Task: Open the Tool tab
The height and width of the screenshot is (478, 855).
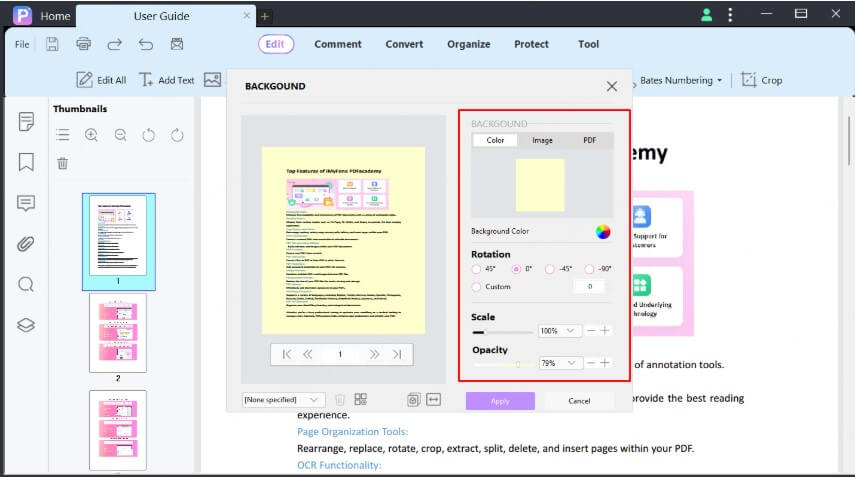Action: 588,44
